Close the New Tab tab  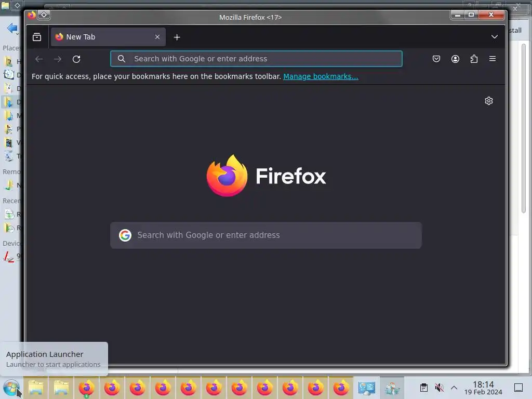tap(157, 37)
